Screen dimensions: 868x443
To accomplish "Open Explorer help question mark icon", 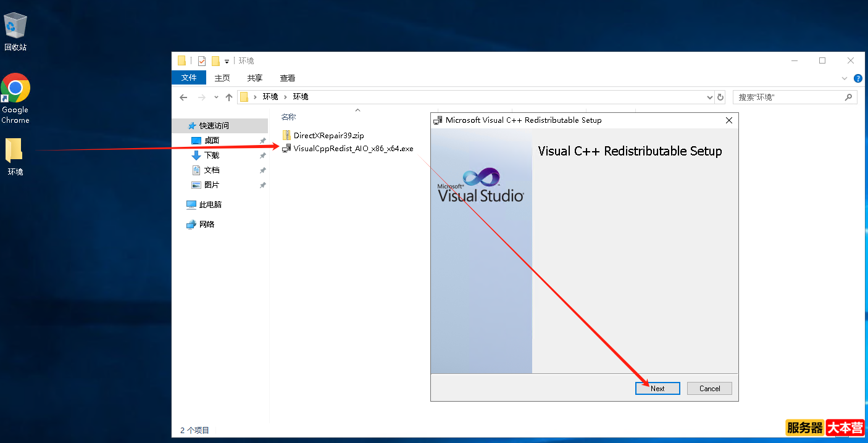I will point(858,78).
